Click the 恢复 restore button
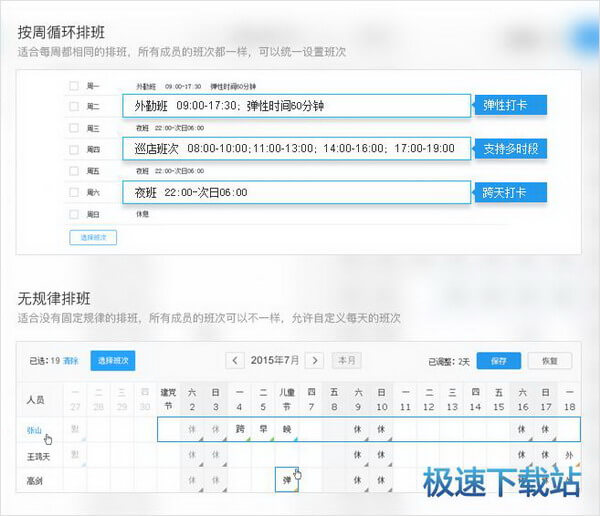 pos(550,361)
